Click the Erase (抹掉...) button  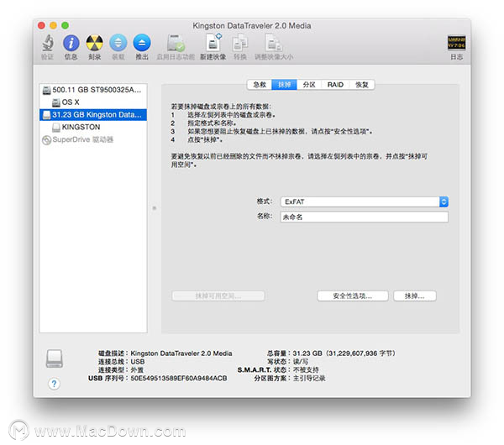click(415, 296)
